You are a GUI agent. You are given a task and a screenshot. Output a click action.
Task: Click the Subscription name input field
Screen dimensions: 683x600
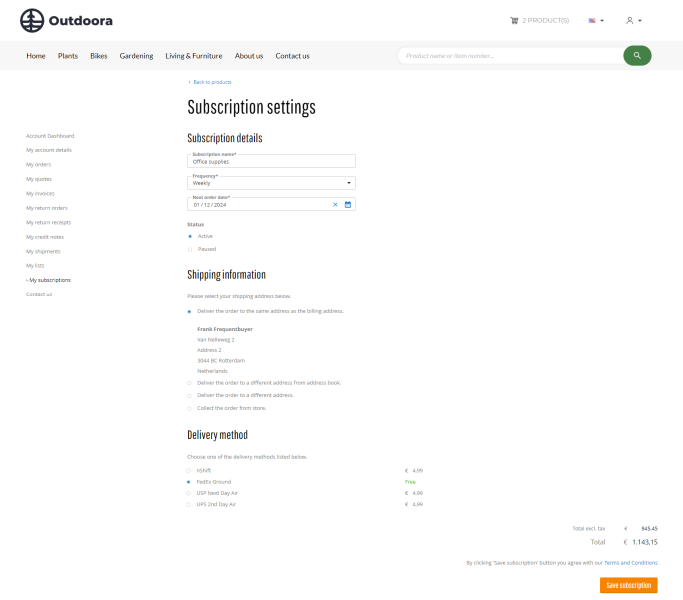(271, 161)
